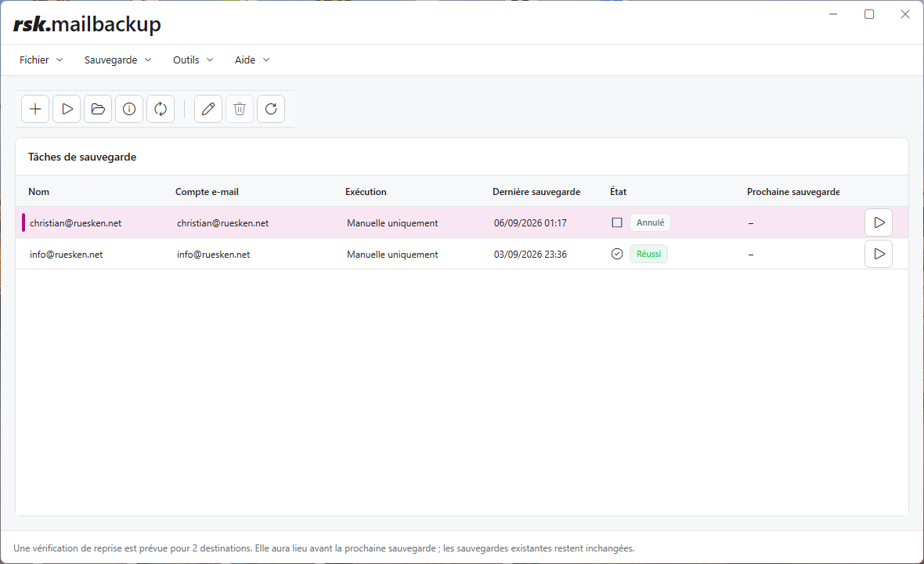This screenshot has height=564, width=924.
Task: Click the cancelled status square icon
Action: click(x=617, y=222)
